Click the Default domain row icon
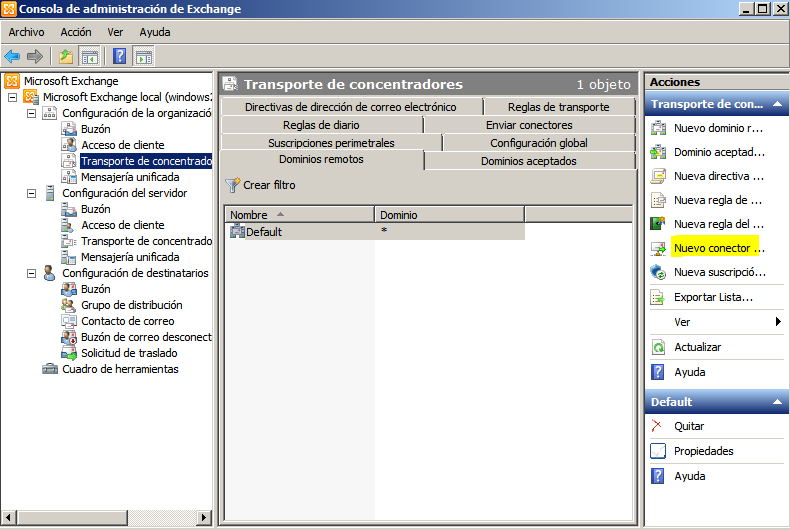Viewport: 790px width, 530px height. (x=237, y=231)
